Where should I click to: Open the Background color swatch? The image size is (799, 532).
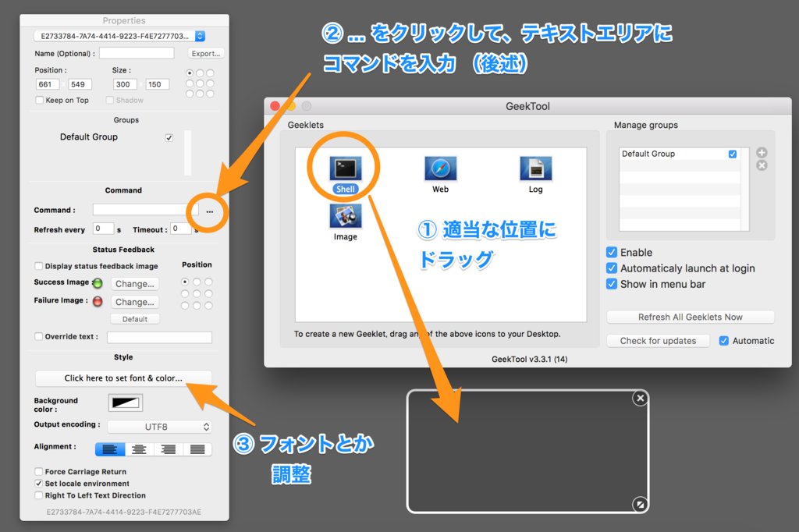point(126,403)
